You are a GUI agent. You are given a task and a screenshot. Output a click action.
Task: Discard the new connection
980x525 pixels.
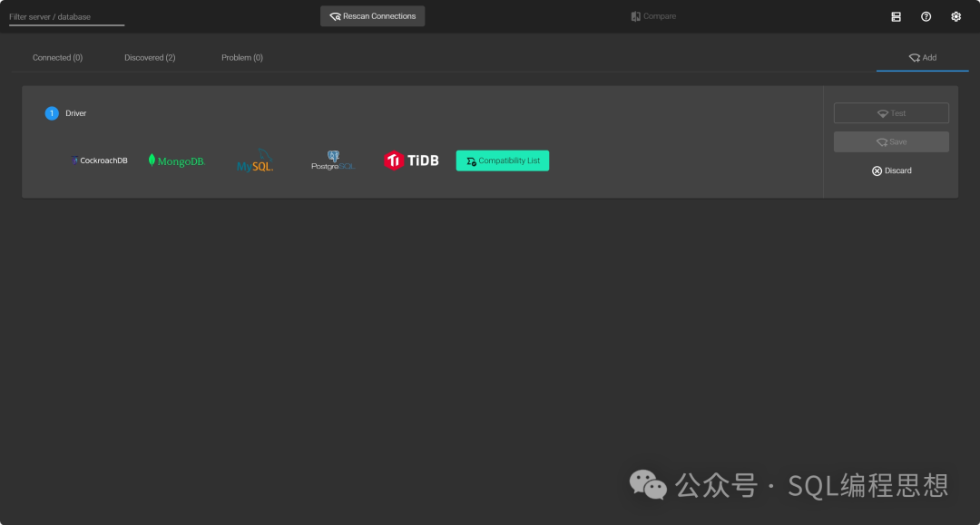pos(891,170)
